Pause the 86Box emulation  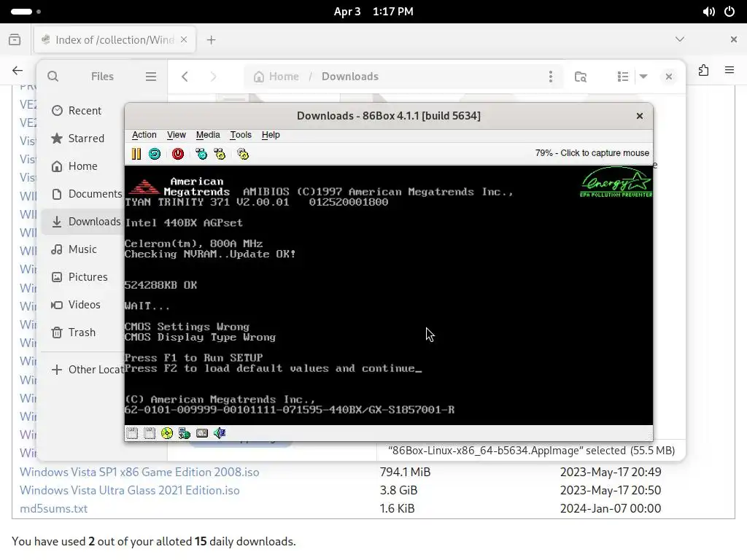coord(136,154)
